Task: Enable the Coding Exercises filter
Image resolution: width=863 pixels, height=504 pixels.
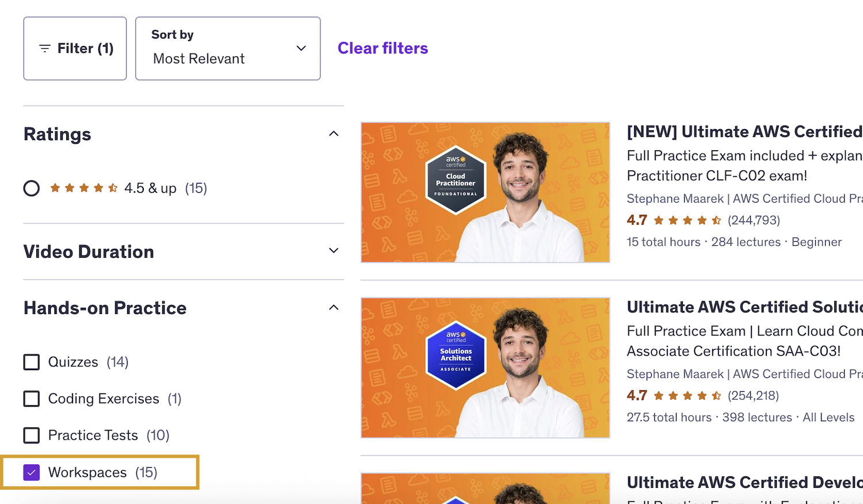Action: (x=32, y=399)
